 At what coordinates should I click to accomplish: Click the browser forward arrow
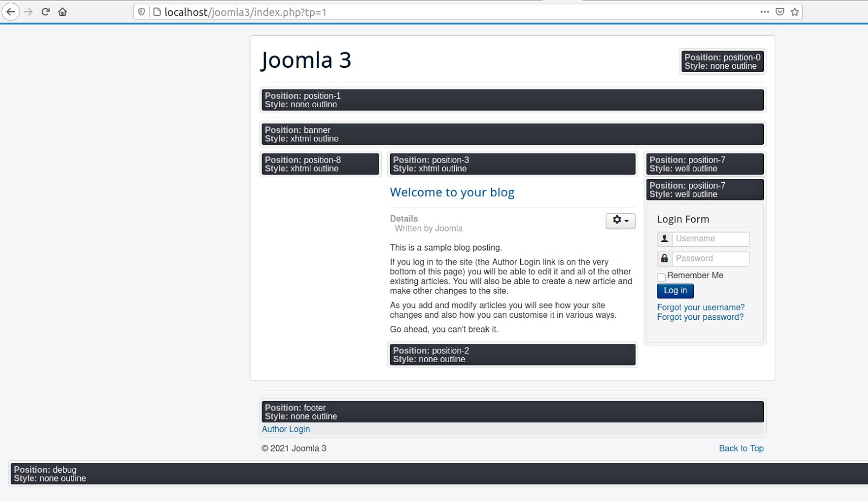(x=28, y=11)
